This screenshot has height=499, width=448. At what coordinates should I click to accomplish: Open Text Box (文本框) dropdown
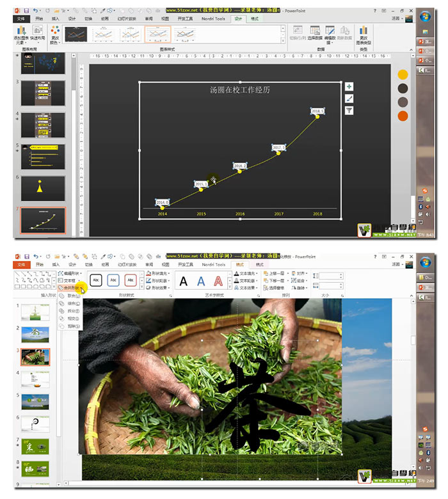(x=68, y=281)
